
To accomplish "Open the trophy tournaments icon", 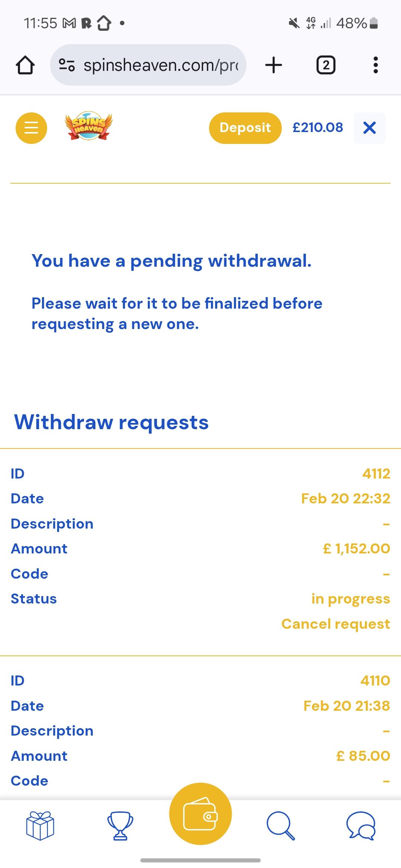I will pos(120,826).
